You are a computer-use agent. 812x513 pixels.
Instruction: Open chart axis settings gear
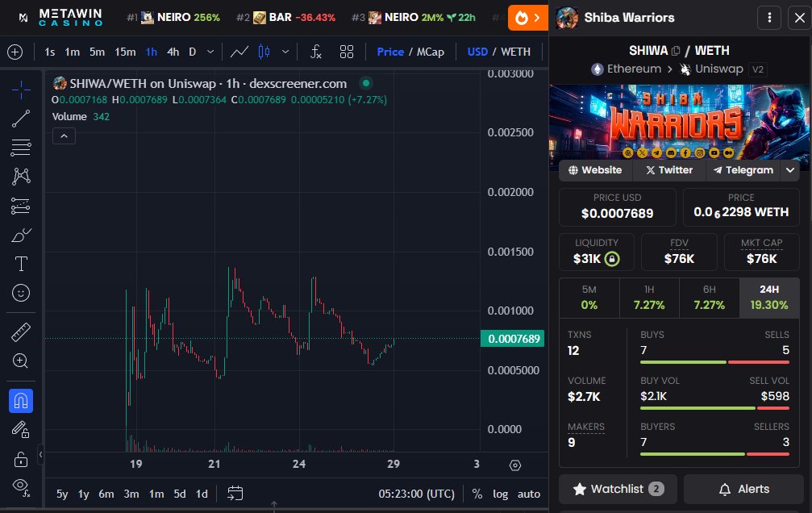[x=514, y=465]
